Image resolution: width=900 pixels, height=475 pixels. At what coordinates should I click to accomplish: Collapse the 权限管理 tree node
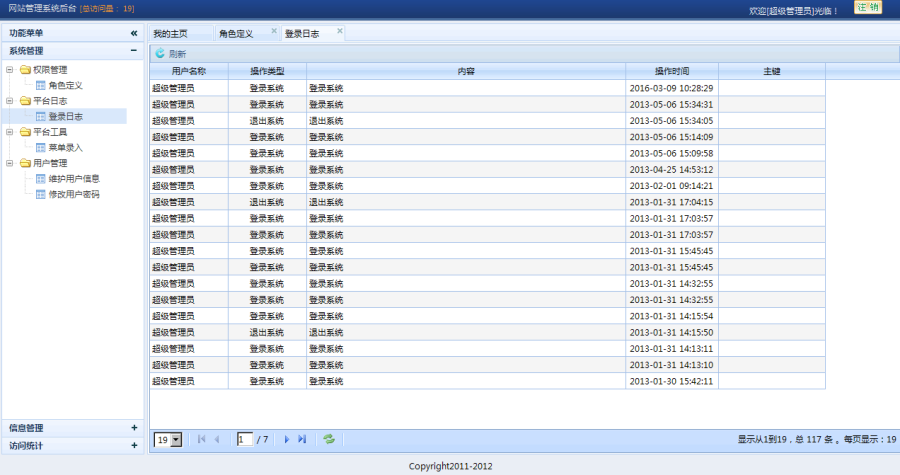click(9, 69)
